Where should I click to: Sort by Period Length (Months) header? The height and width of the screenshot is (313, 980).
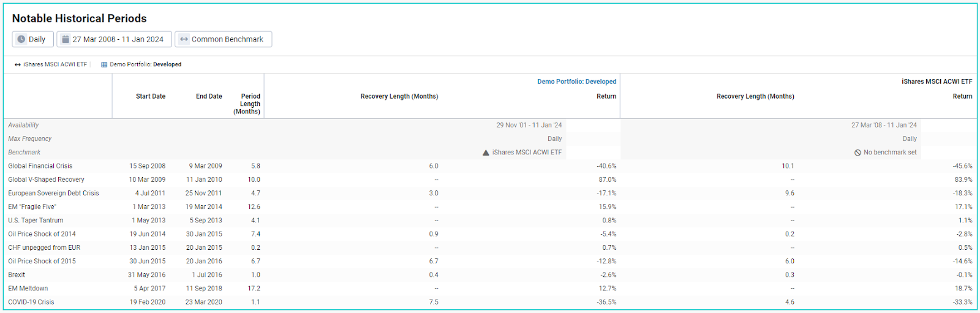[x=247, y=104]
